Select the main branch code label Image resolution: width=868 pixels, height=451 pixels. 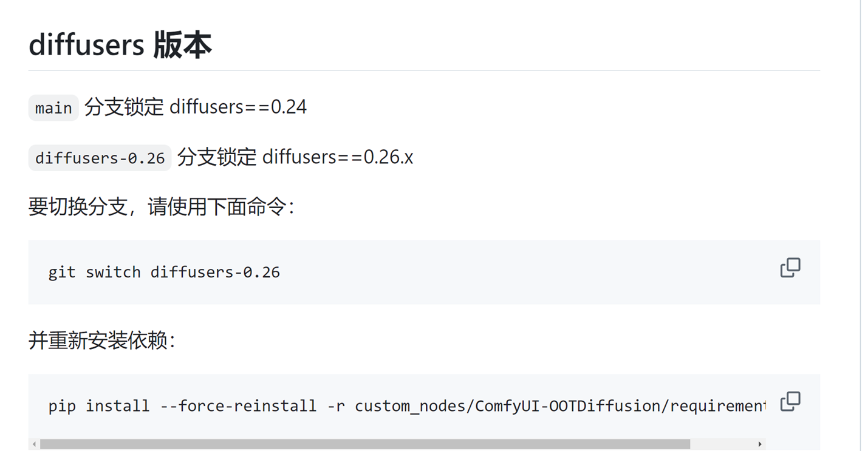pyautogui.click(x=53, y=107)
